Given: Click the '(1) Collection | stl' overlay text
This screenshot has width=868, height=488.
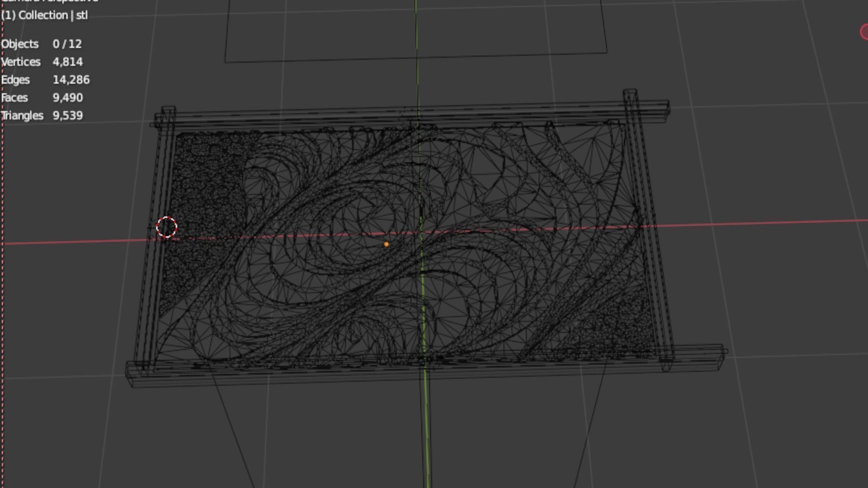Looking at the screenshot, I should [44, 15].
